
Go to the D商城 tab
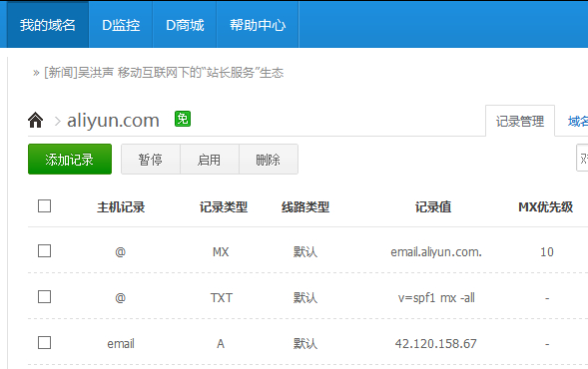(185, 25)
